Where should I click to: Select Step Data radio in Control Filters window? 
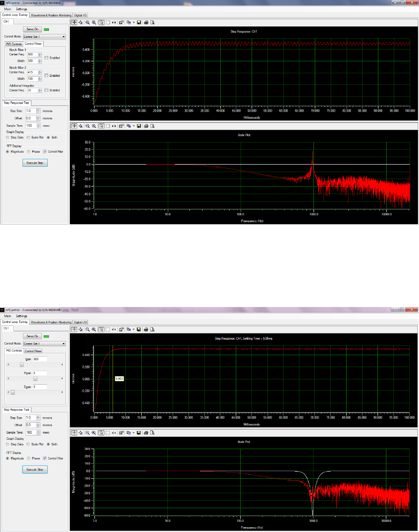(8, 137)
